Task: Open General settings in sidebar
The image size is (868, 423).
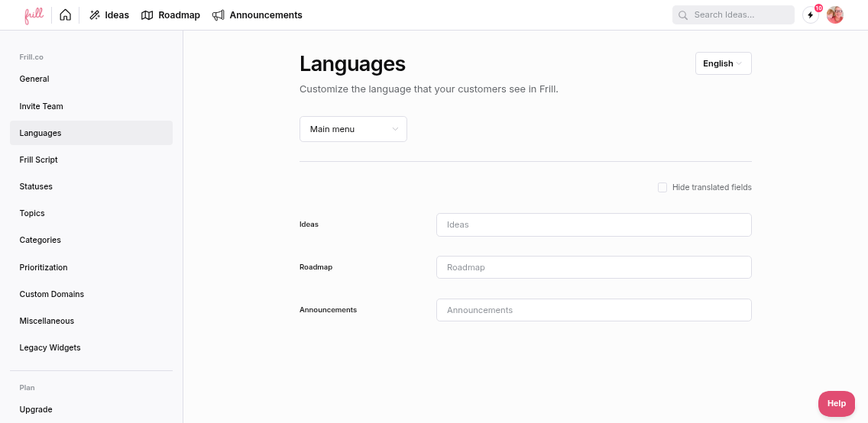Action: 92,79
